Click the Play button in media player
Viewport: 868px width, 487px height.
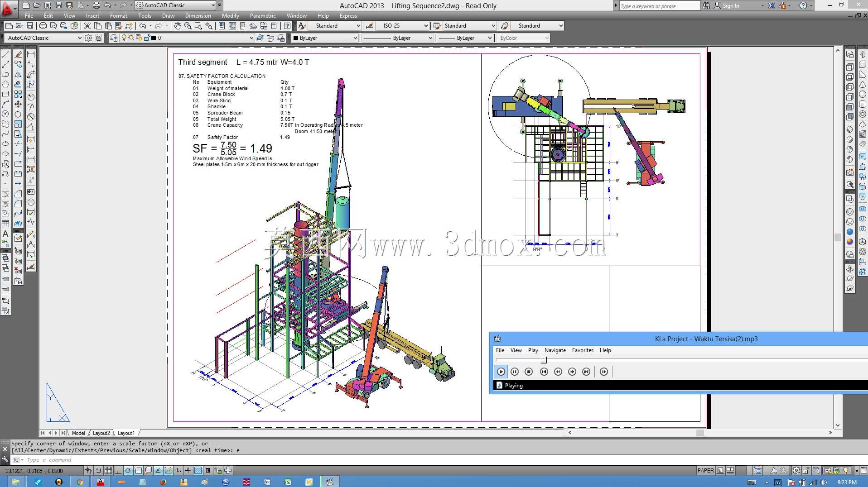pyautogui.click(x=501, y=372)
